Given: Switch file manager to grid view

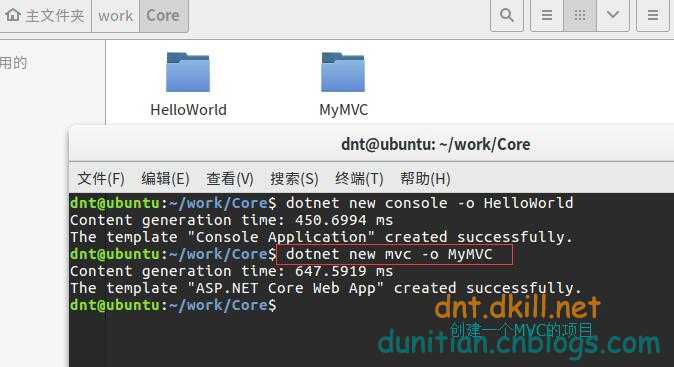Looking at the screenshot, I should pos(580,15).
